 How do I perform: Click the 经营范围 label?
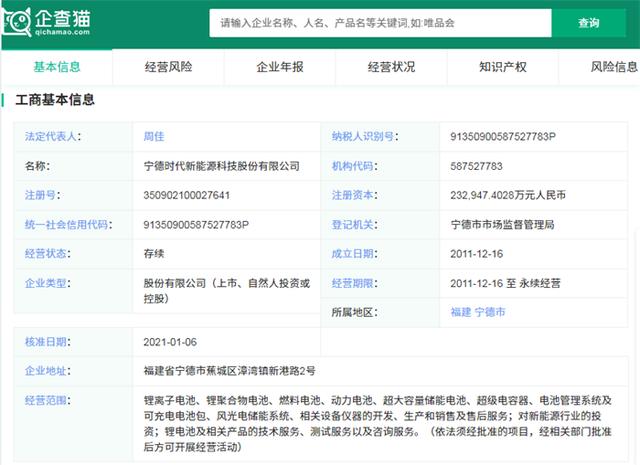(x=46, y=400)
